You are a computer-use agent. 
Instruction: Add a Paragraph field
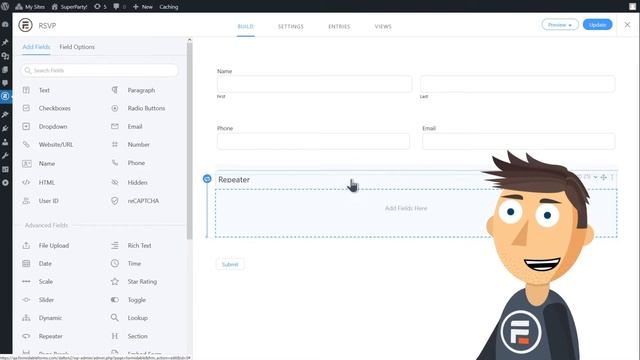tap(141, 90)
